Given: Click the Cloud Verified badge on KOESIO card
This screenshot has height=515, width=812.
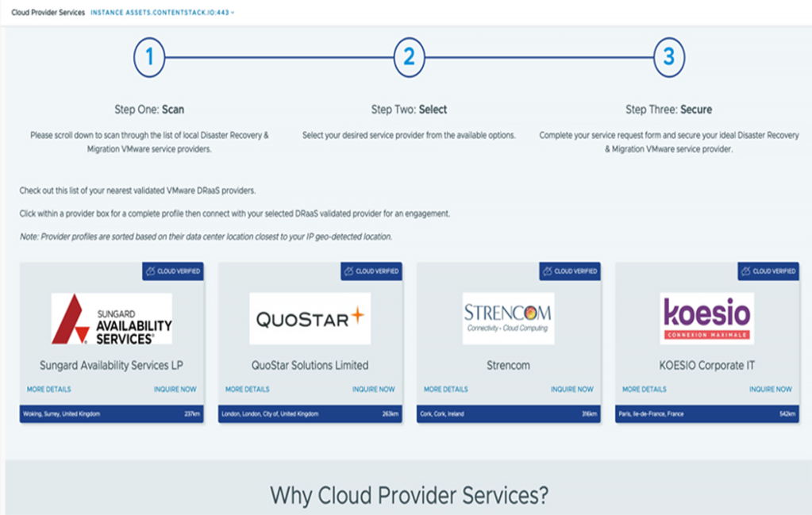Looking at the screenshot, I should (x=768, y=271).
